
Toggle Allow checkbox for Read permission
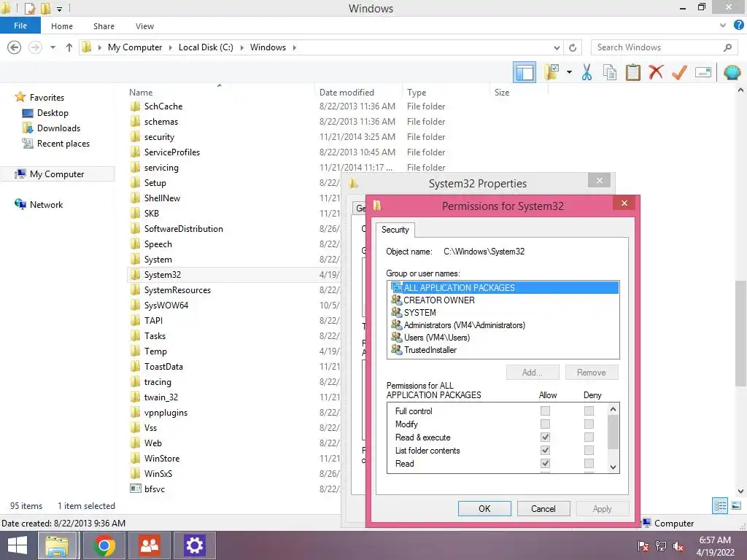pos(545,463)
